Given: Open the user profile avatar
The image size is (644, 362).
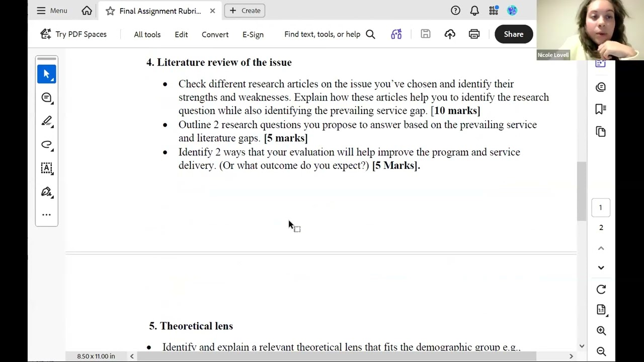Looking at the screenshot, I should [512, 11].
